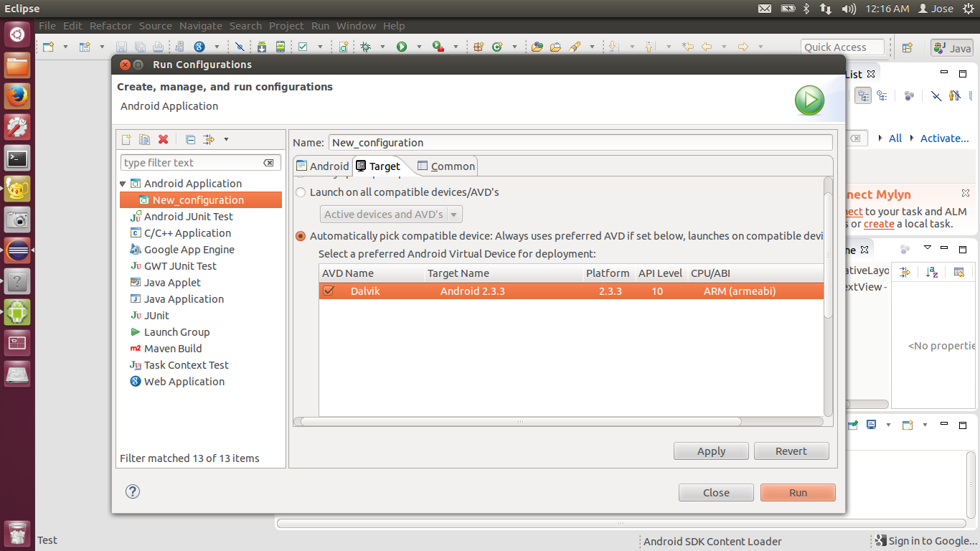
Task: Click the Android Virtual Device Manager icon
Action: pos(280,47)
